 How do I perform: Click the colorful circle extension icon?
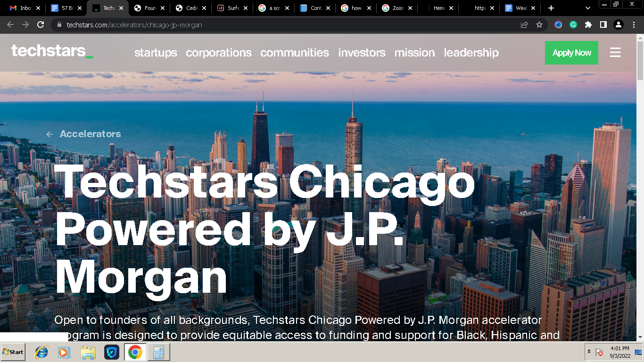pyautogui.click(x=558, y=25)
